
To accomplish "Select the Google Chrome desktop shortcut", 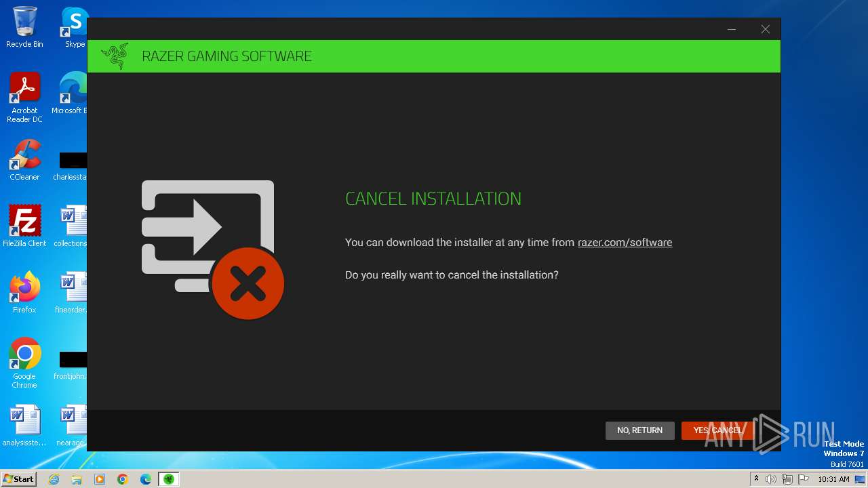I will (x=24, y=364).
